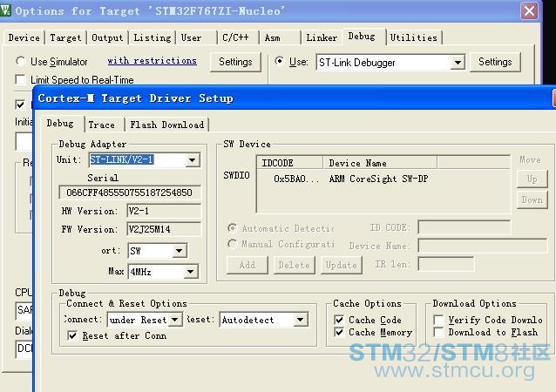Open the Max clock 4MHz dropdown
The width and height of the screenshot is (556, 392).
[191, 272]
